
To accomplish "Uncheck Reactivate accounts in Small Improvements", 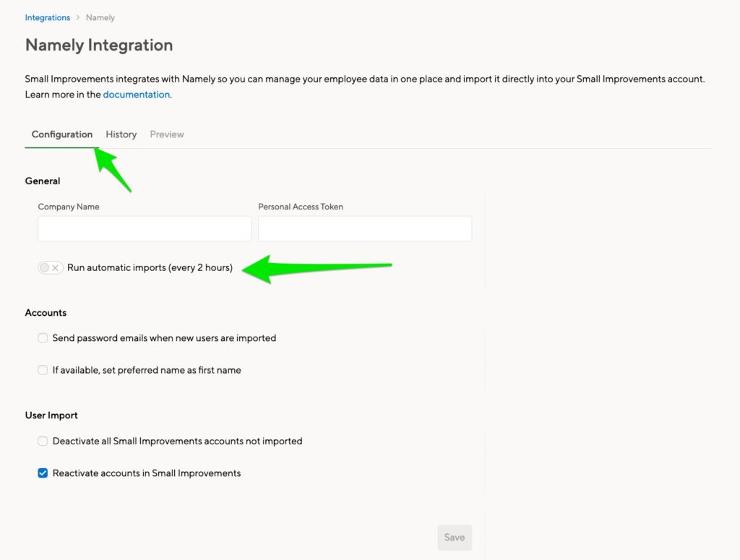I will click(x=43, y=473).
